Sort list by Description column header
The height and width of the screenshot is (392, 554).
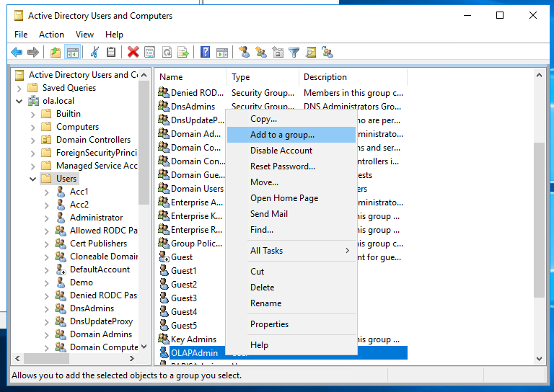[353, 77]
